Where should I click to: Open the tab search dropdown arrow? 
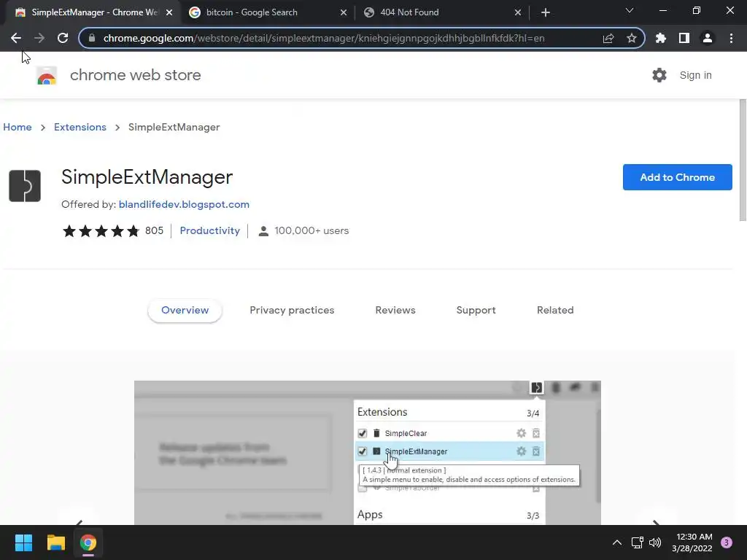tap(630, 10)
